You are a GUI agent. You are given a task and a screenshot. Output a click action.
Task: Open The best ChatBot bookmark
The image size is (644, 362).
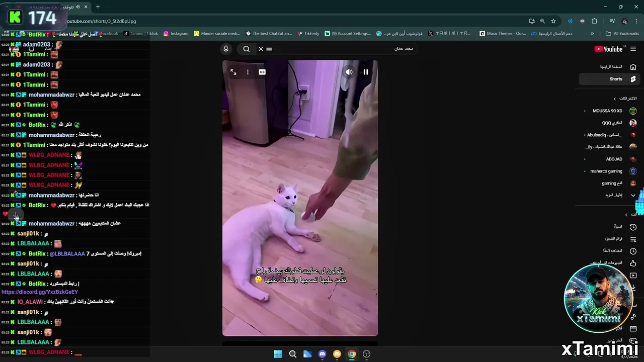coord(269,34)
